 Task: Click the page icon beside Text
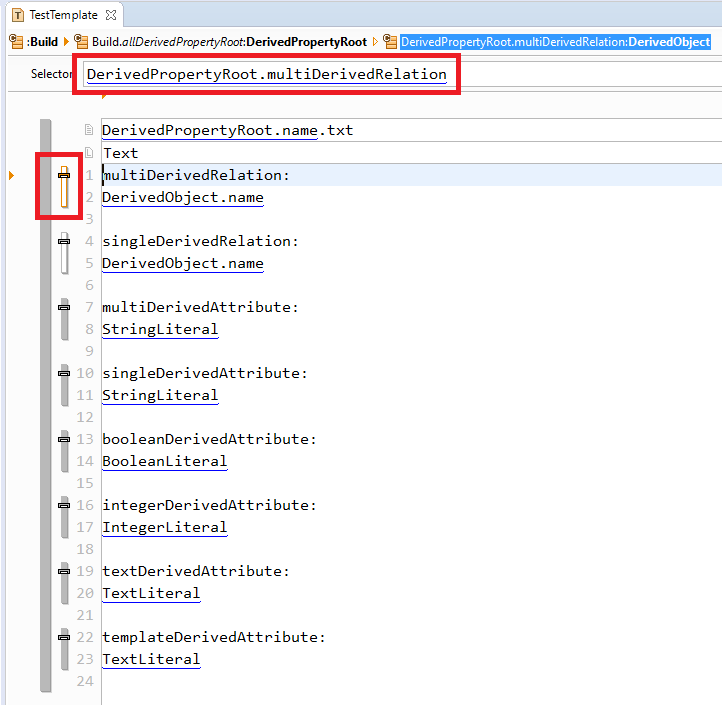tap(89, 153)
